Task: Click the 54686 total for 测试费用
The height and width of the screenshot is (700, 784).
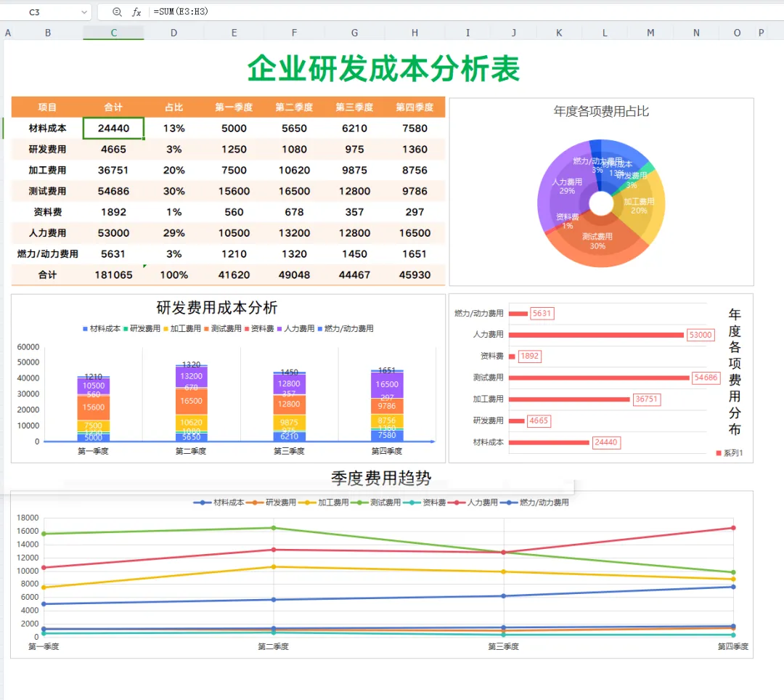Action: pyautogui.click(x=113, y=191)
